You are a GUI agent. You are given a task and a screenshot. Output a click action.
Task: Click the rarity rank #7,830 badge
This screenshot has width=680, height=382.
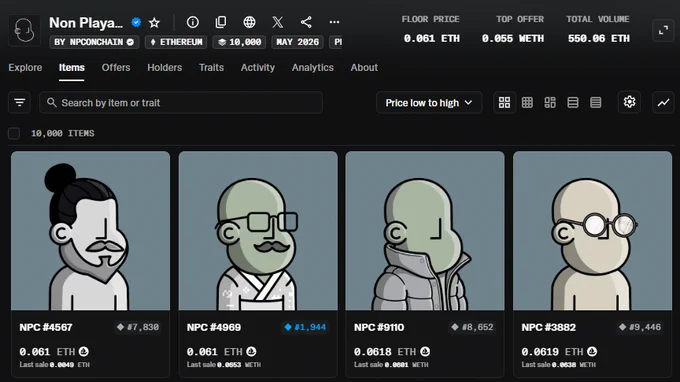tap(138, 327)
